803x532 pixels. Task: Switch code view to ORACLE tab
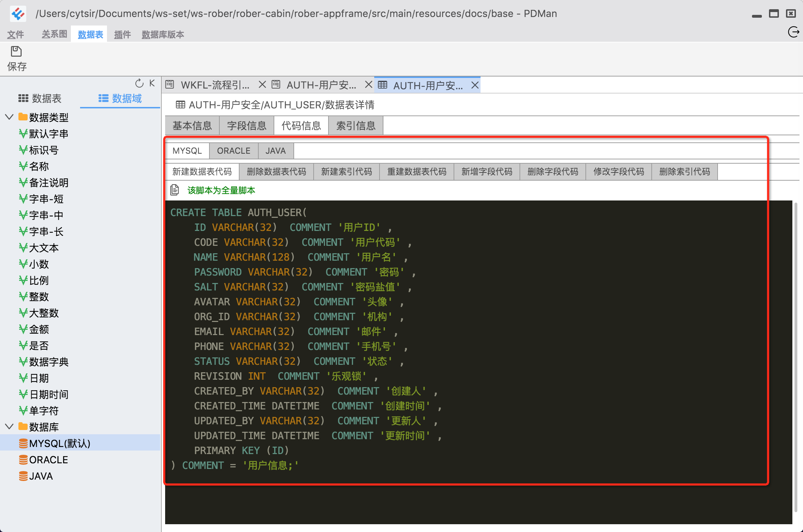point(234,151)
